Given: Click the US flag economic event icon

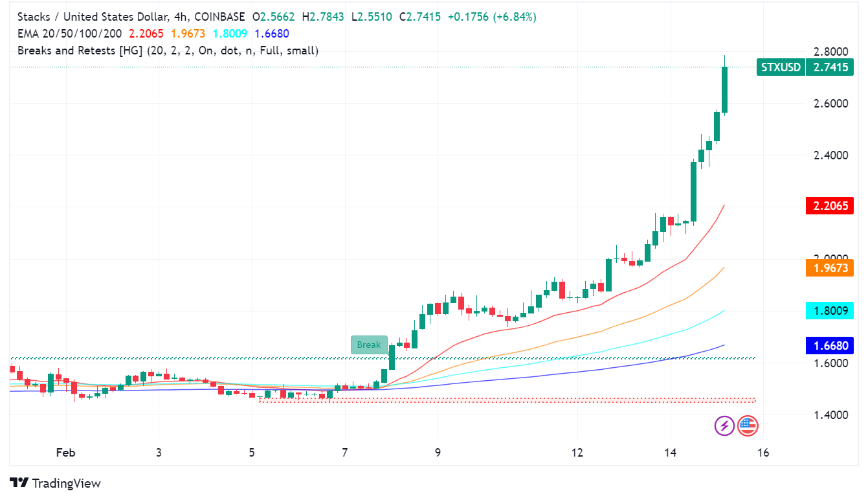Looking at the screenshot, I should click(x=748, y=426).
